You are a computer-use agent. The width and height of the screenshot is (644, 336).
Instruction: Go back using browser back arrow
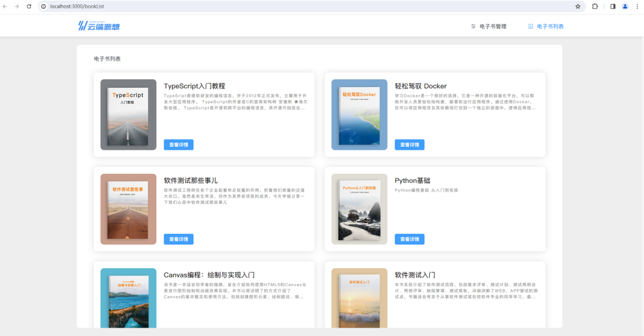(x=5, y=7)
